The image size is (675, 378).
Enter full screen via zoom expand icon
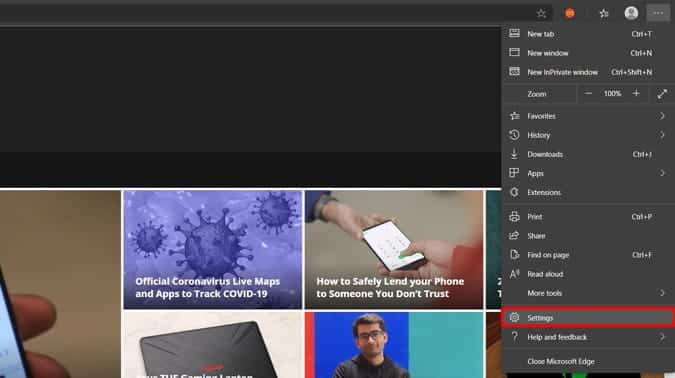click(x=662, y=94)
